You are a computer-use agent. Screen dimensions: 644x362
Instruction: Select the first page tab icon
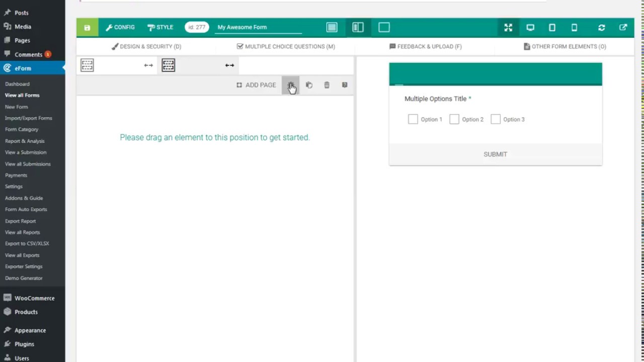click(87, 65)
